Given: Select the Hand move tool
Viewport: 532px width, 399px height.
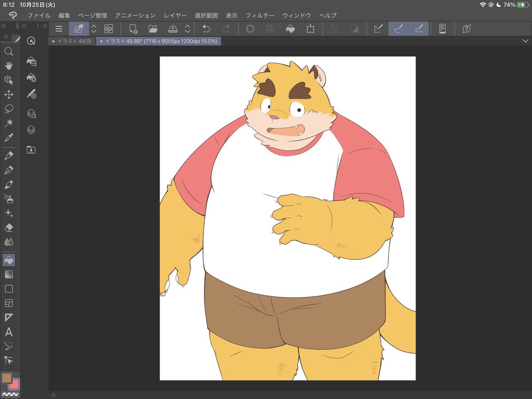Looking at the screenshot, I should [x=8, y=66].
